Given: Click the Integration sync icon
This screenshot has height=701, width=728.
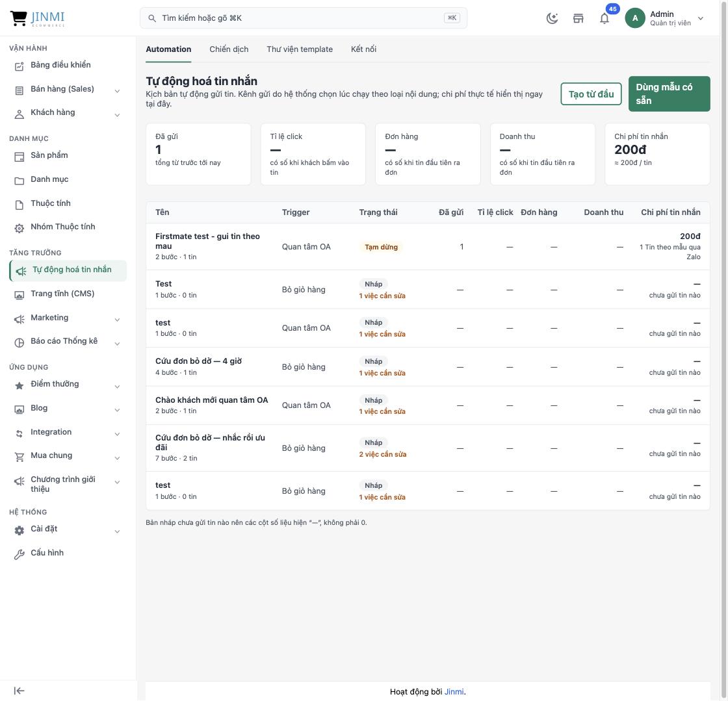Looking at the screenshot, I should pos(19,434).
